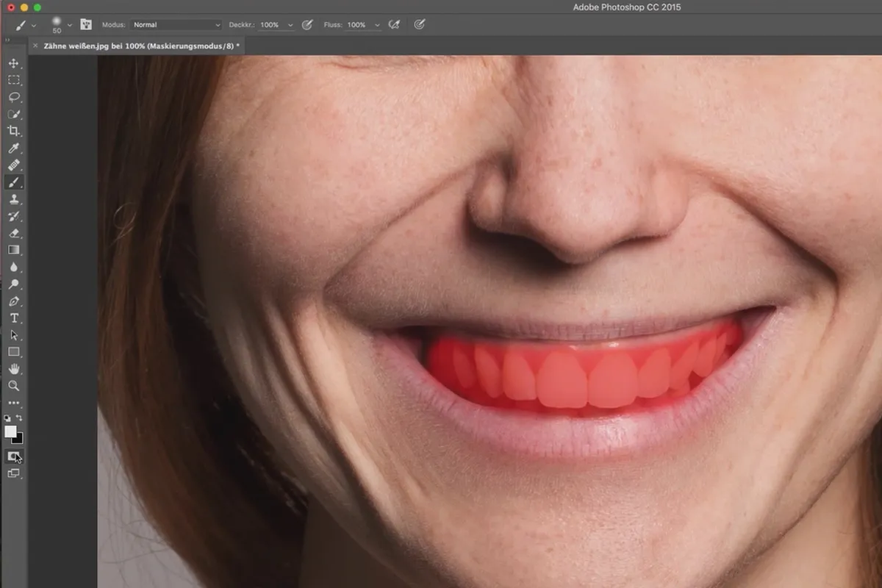This screenshot has width=882, height=588.
Task: Select the Crop tool
Action: [x=14, y=131]
